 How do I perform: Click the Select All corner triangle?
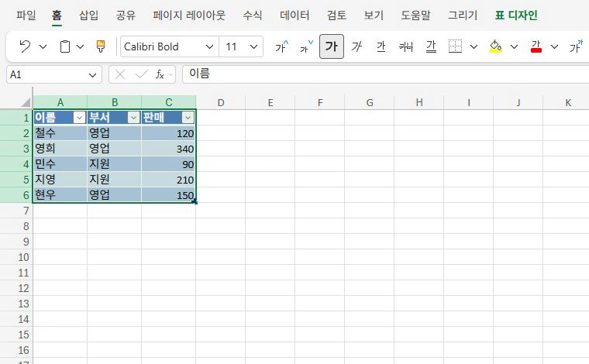(25, 102)
